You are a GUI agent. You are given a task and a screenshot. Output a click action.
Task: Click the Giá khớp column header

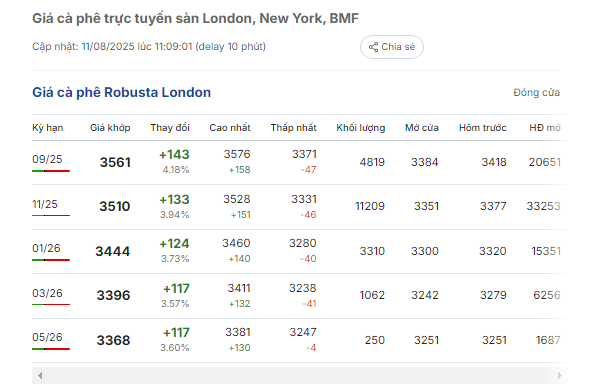coord(110,128)
